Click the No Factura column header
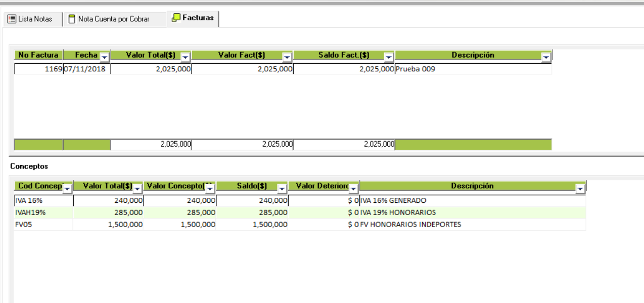The image size is (644, 303). tap(38, 55)
